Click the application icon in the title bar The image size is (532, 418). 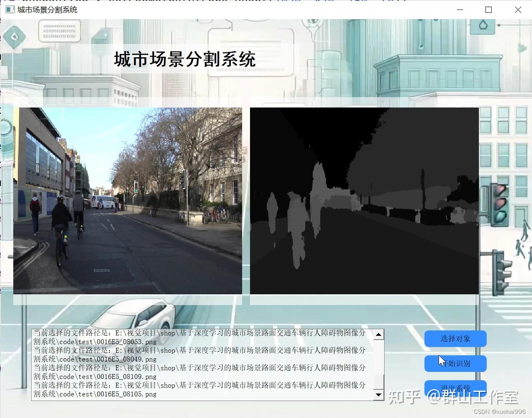9,10
